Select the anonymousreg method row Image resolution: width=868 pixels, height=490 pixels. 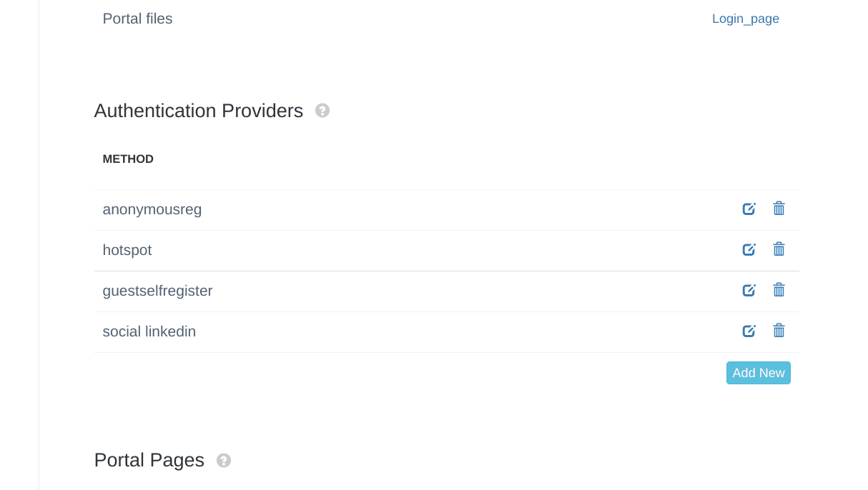tap(446, 210)
